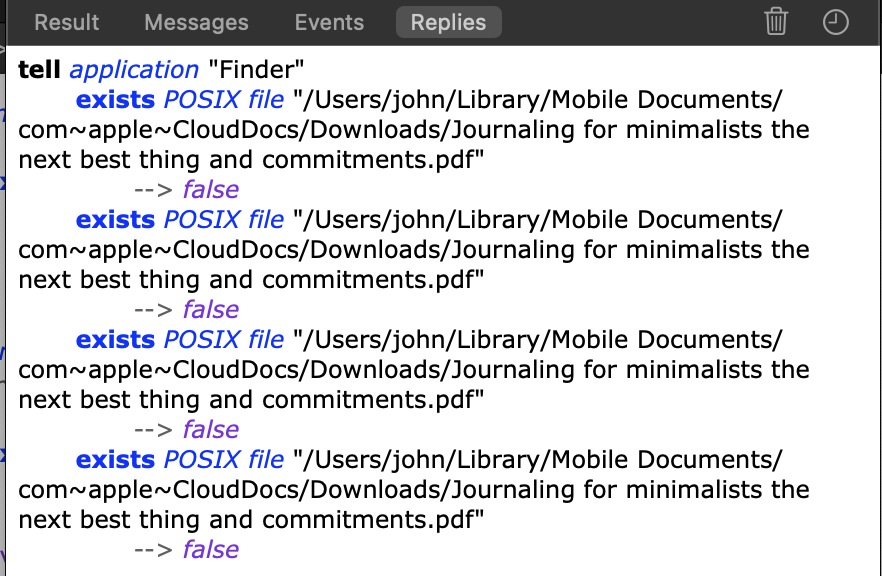Open log history with the clock icon
This screenshot has width=882, height=576.
[835, 22]
